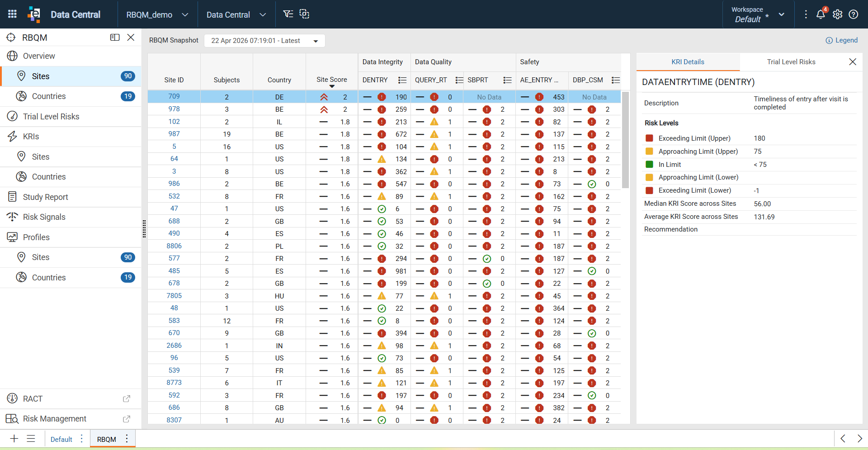This screenshot has width=868, height=450.
Task: Select the Default bottom tab
Action: pos(61,439)
